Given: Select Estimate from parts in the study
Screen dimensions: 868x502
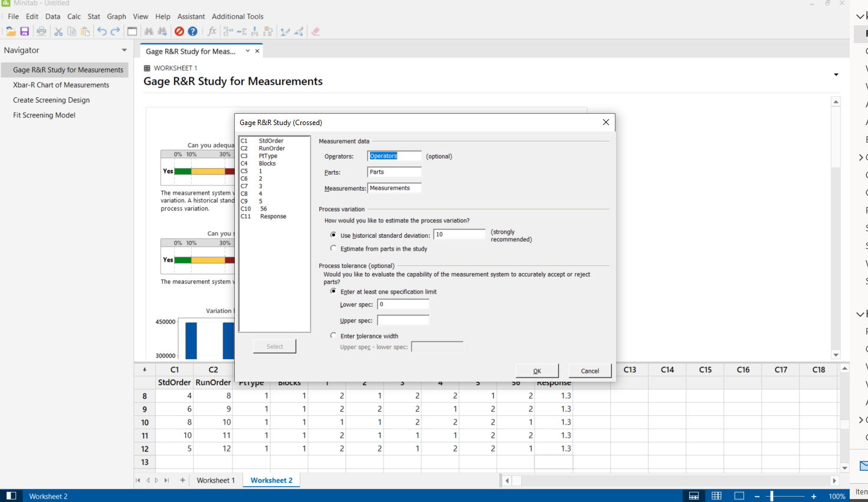Looking at the screenshot, I should [x=334, y=248].
